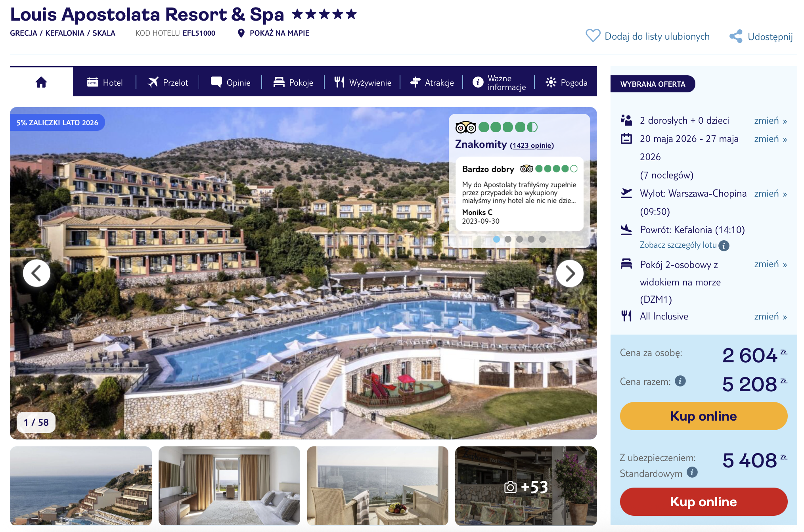
Task: Open the Pokoje tab
Action: [x=293, y=82]
